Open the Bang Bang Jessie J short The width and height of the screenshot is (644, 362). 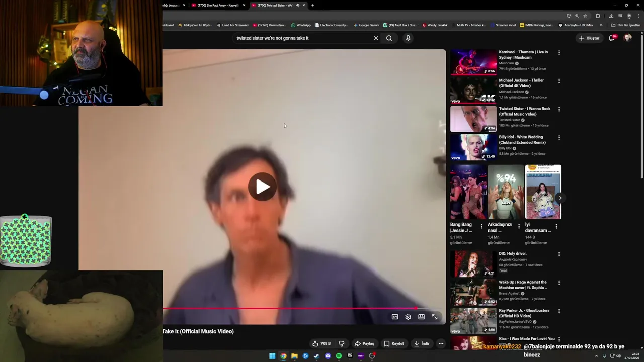pos(468,192)
